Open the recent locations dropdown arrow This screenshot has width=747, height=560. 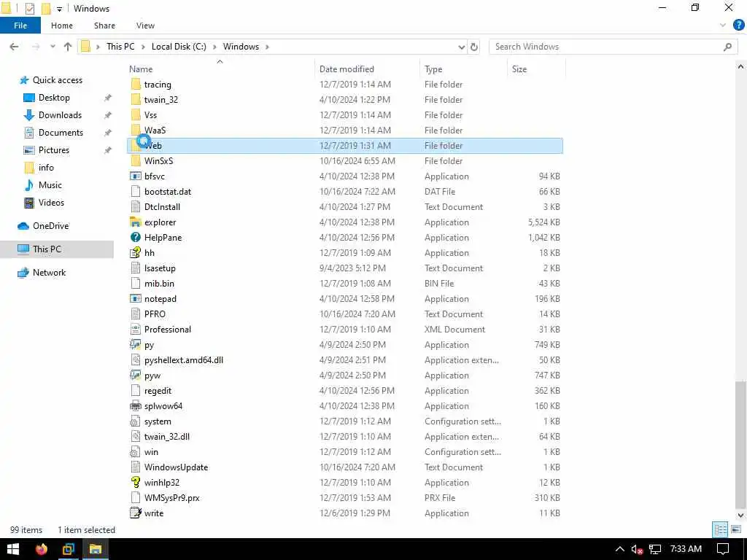click(53, 47)
